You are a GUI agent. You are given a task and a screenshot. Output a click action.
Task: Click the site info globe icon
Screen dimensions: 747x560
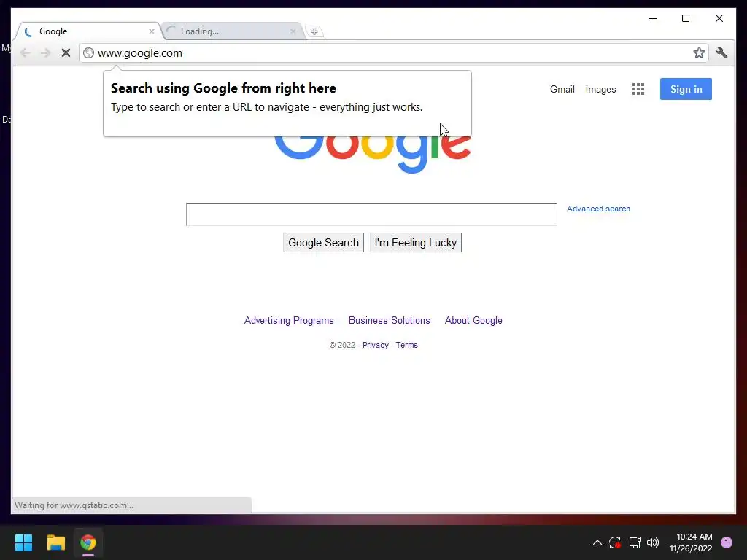click(88, 52)
